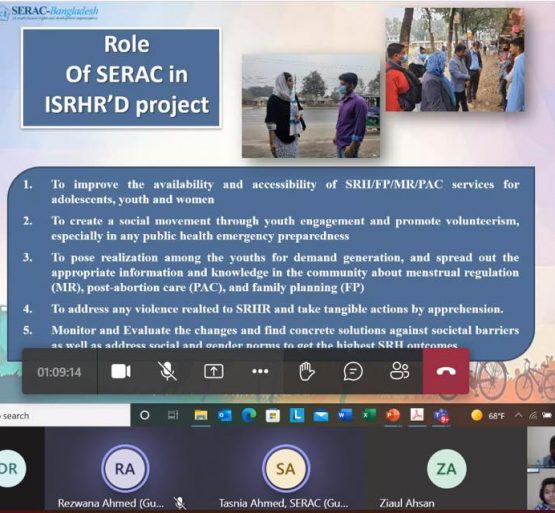Select the ZA participant avatar
The image size is (555, 513).
tap(446, 469)
